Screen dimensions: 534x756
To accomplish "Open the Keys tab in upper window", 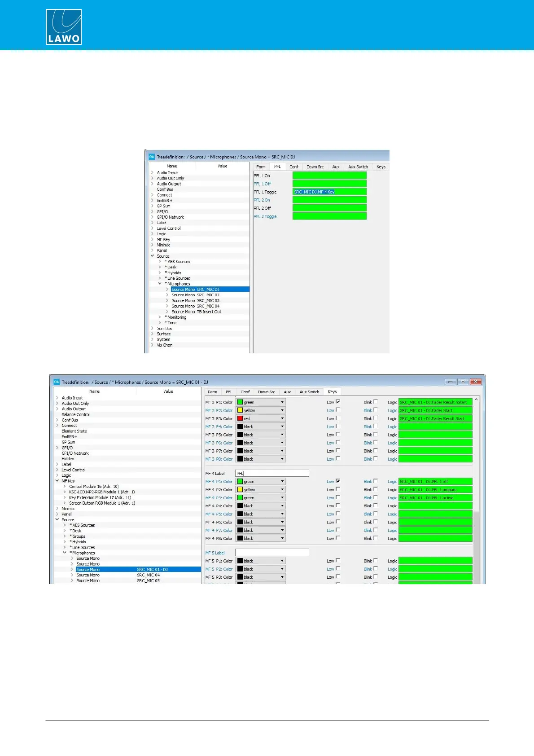I will [x=381, y=167].
